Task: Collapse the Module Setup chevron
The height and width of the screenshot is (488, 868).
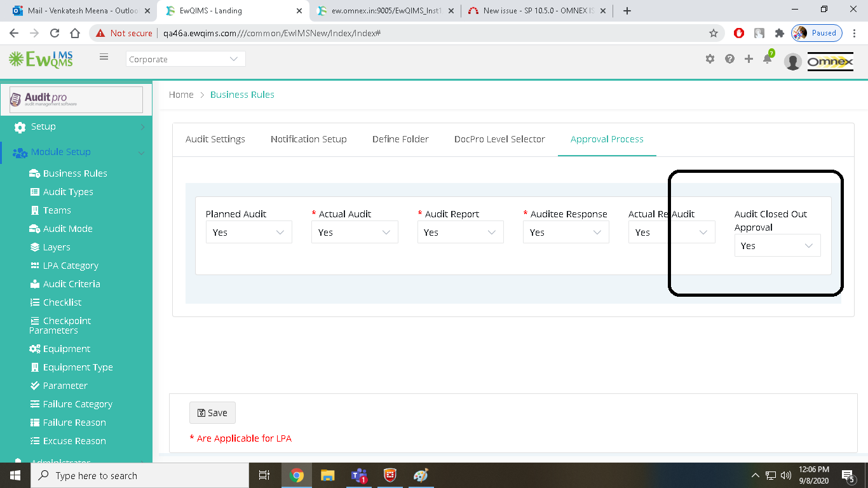Action: click(x=142, y=152)
